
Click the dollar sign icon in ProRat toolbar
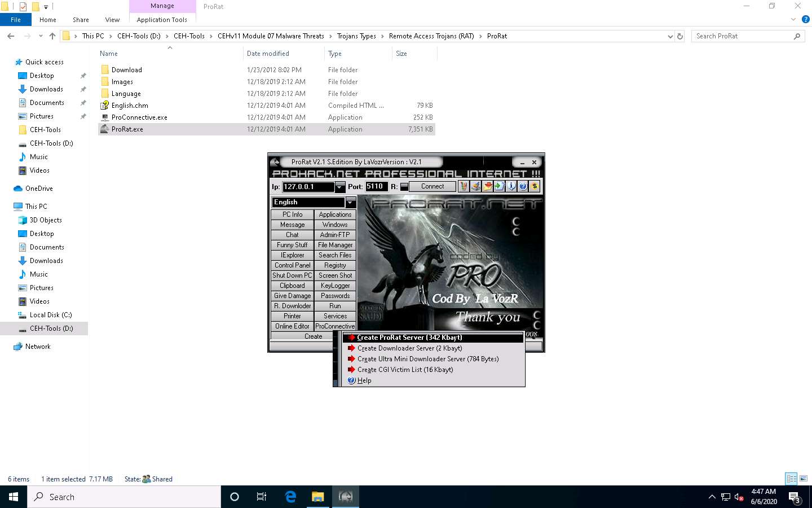[535, 186]
